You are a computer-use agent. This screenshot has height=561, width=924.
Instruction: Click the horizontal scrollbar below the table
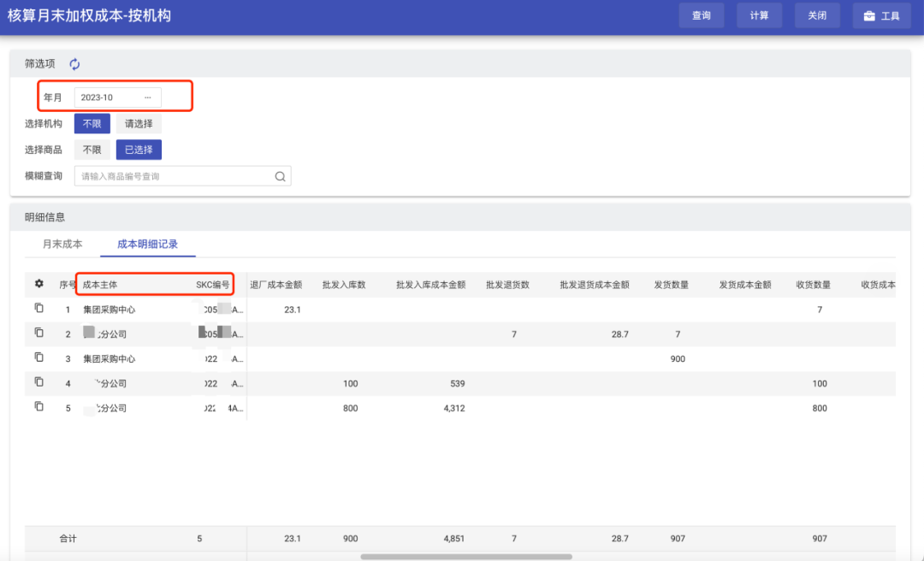(466, 556)
